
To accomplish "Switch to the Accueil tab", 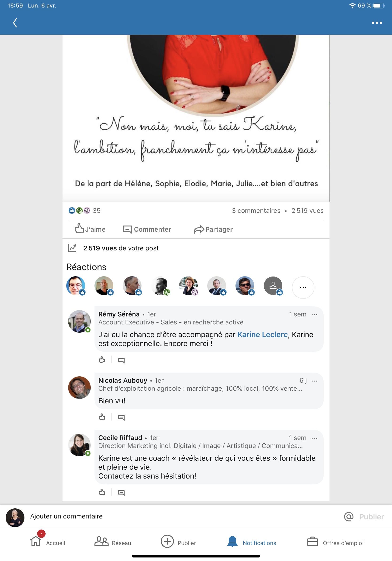I will [47, 541].
